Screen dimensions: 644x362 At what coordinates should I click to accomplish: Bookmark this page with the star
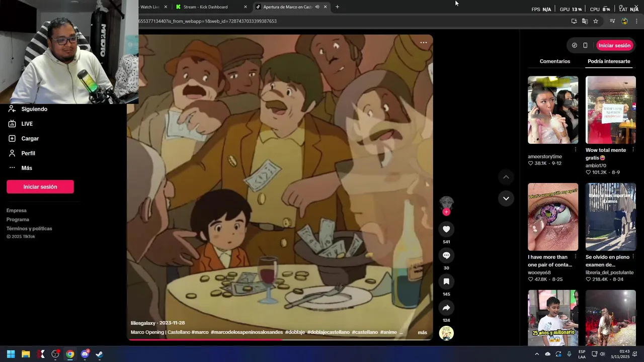pyautogui.click(x=596, y=21)
